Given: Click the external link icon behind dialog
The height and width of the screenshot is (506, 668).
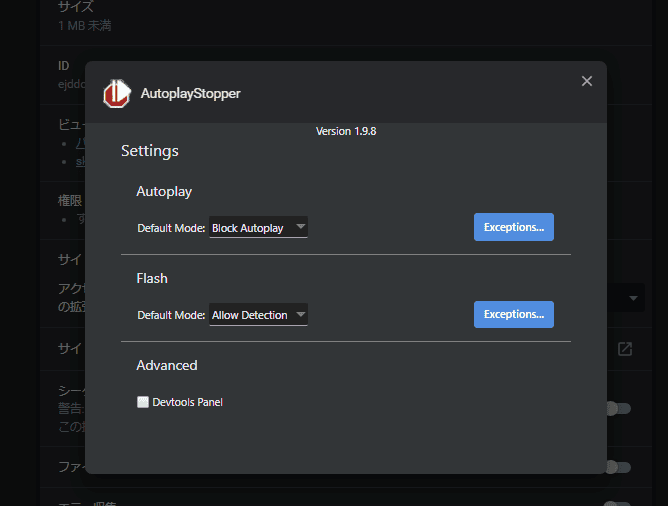Looking at the screenshot, I should pos(625,349).
